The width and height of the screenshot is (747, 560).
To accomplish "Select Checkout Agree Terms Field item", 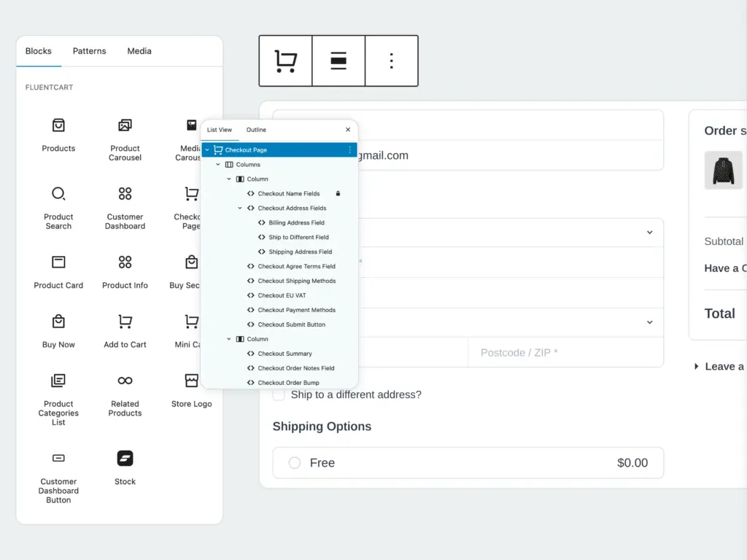I will click(279, 266).
